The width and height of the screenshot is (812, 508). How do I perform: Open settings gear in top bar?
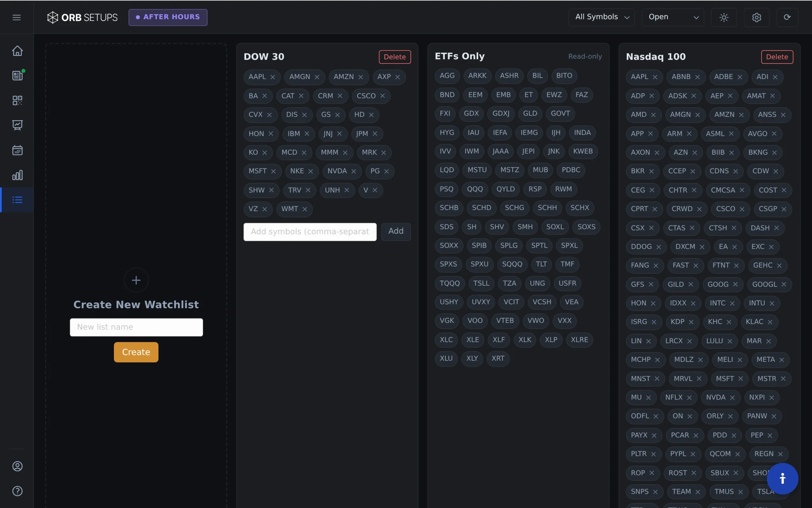756,17
